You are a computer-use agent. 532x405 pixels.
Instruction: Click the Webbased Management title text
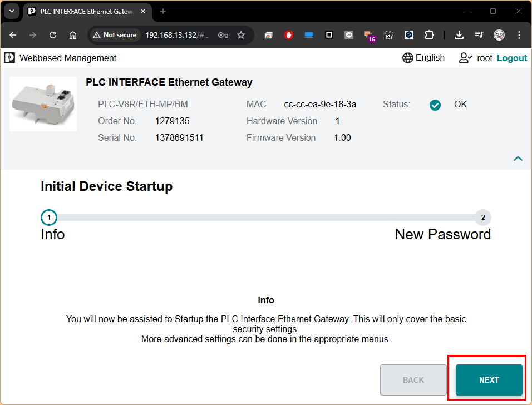coord(68,58)
